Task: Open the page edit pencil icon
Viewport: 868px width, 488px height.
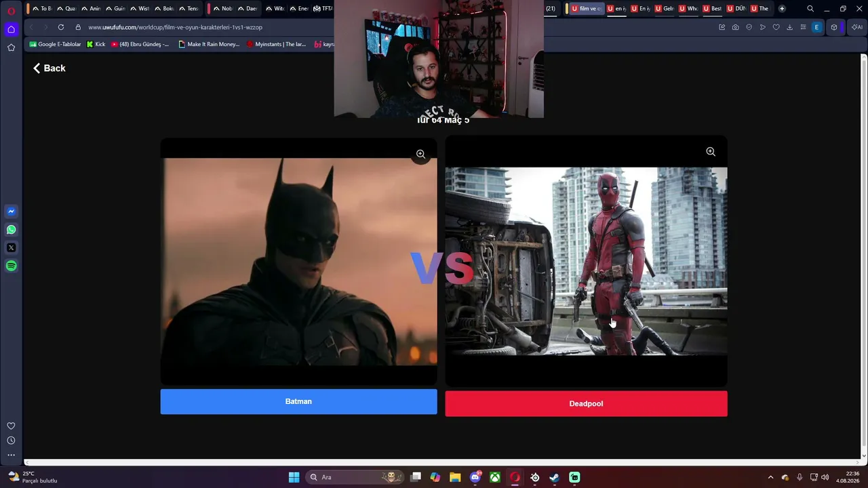Action: [722, 27]
